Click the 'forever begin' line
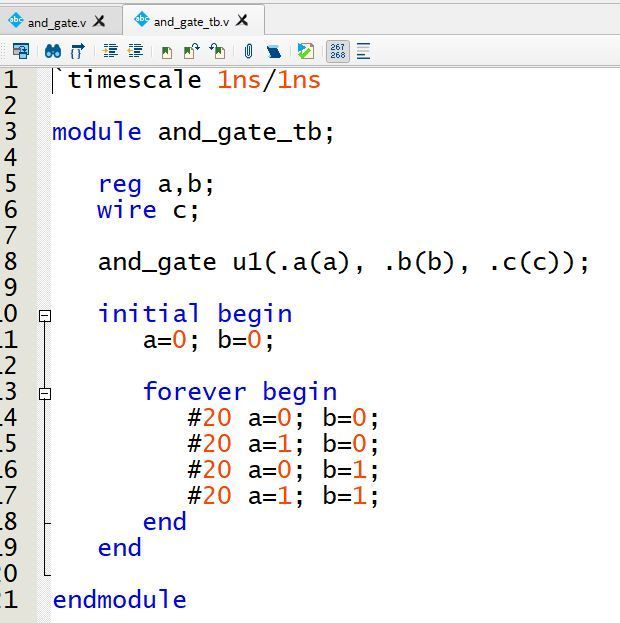This screenshot has height=623, width=620. point(240,392)
